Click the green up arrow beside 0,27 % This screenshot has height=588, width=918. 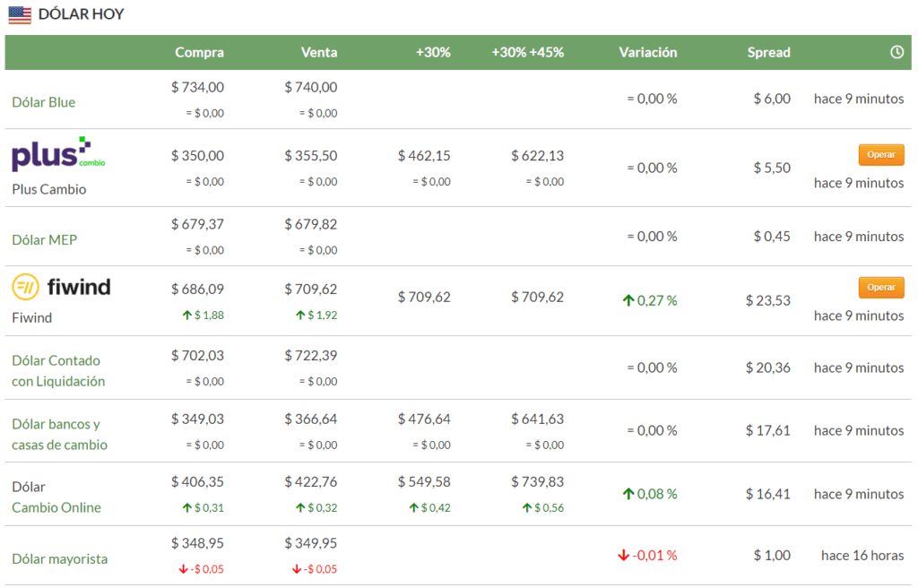pos(628,300)
